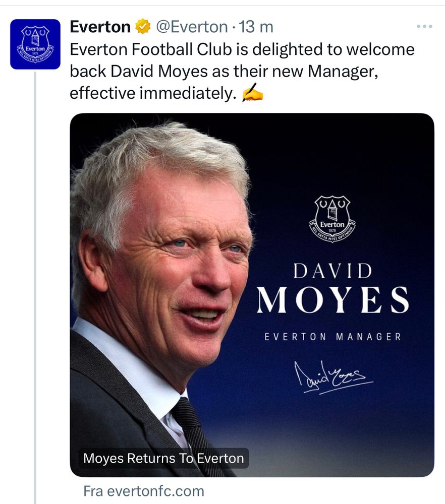
Task: Click the 'EVERTON MANAGER' subtitle in image
Action: coord(332,337)
